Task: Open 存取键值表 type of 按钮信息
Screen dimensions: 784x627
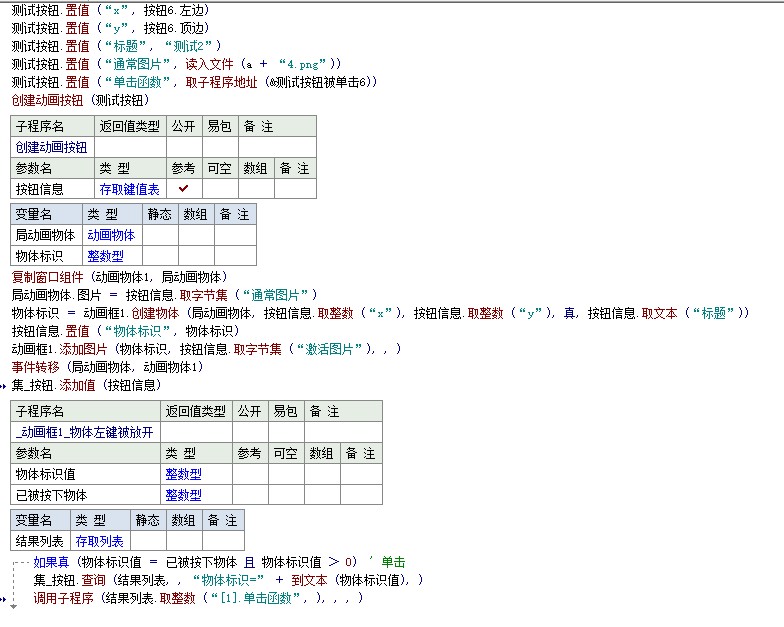Action: click(x=129, y=189)
